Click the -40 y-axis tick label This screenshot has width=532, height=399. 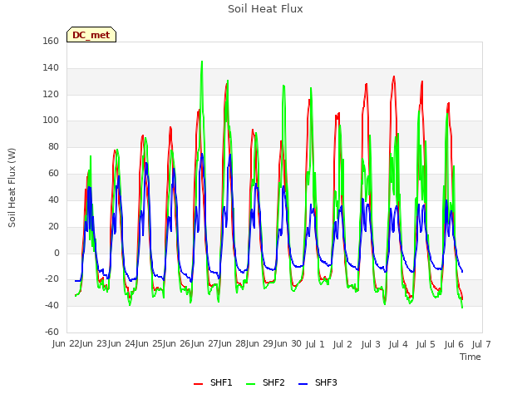tap(52, 305)
